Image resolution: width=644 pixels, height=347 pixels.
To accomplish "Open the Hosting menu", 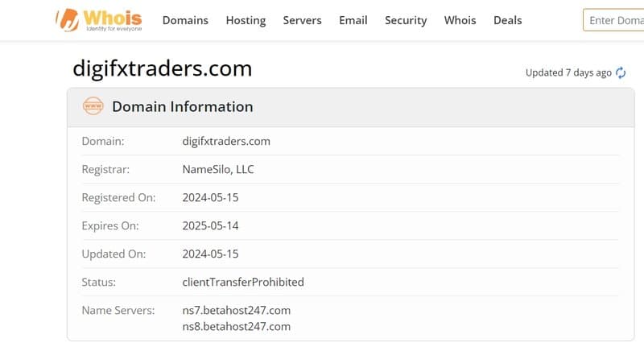I will point(246,21).
